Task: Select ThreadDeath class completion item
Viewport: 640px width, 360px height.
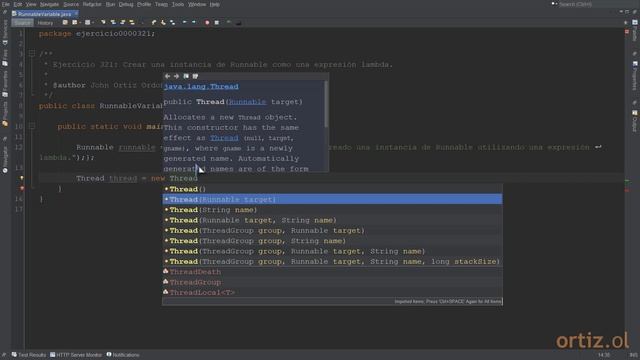Action: tap(332, 272)
